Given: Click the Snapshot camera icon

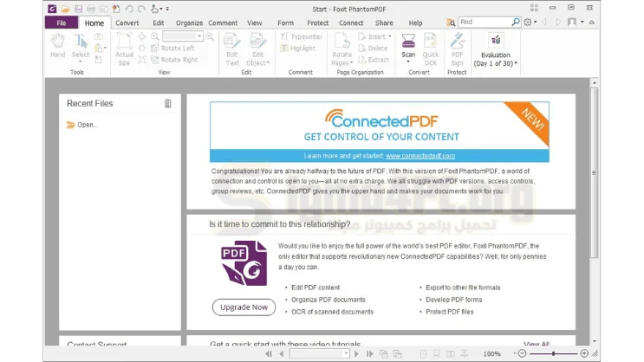Looking at the screenshot, I should (x=98, y=37).
